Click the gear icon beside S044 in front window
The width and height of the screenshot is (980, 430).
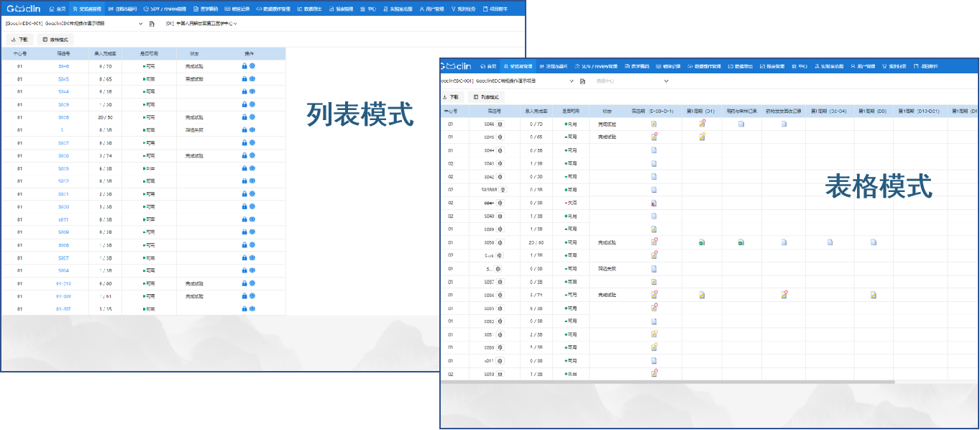click(x=500, y=150)
